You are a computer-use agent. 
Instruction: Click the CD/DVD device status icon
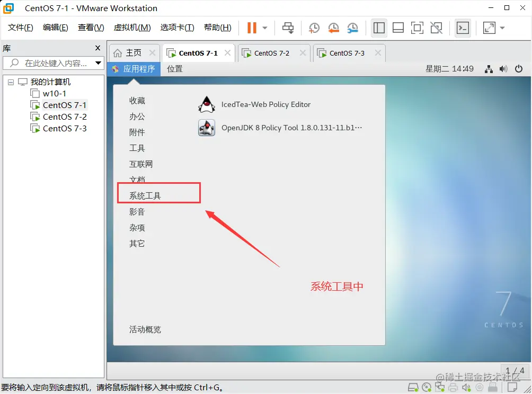(427, 387)
